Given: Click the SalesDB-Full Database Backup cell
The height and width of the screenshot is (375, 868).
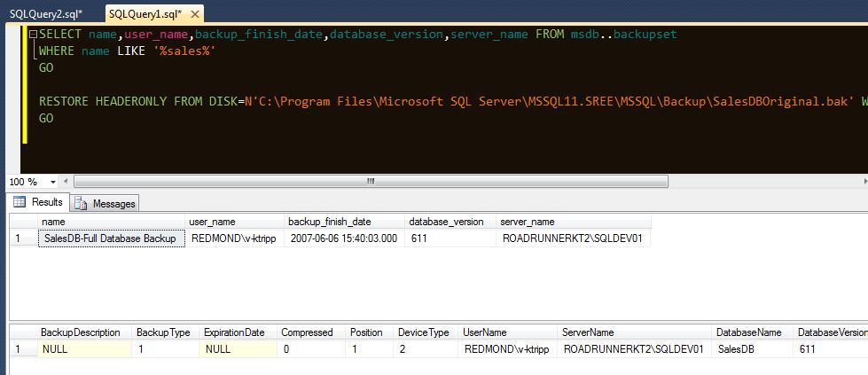Looking at the screenshot, I should pos(112,238).
